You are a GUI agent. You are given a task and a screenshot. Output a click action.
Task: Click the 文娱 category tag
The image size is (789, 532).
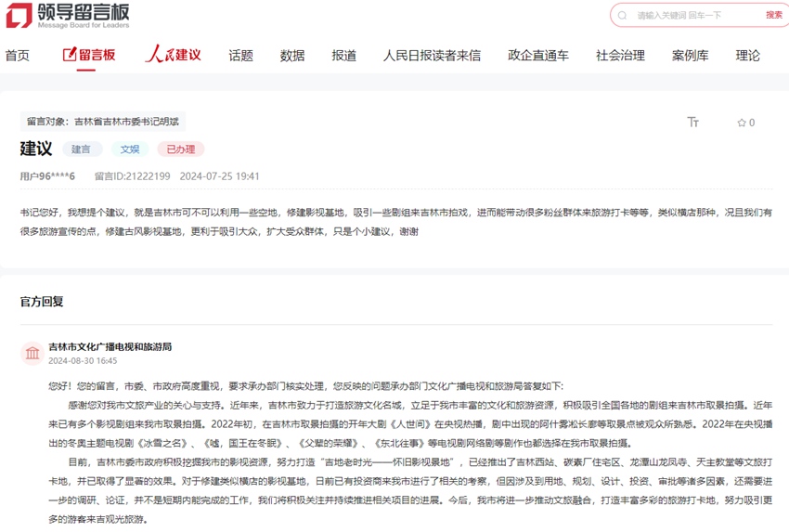129,149
